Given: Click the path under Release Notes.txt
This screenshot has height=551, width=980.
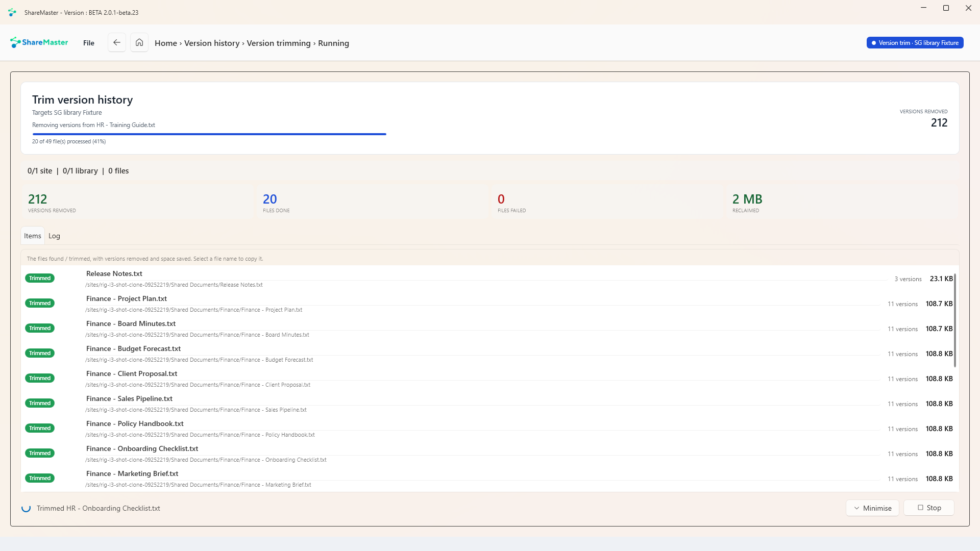Looking at the screenshot, I should point(174,285).
